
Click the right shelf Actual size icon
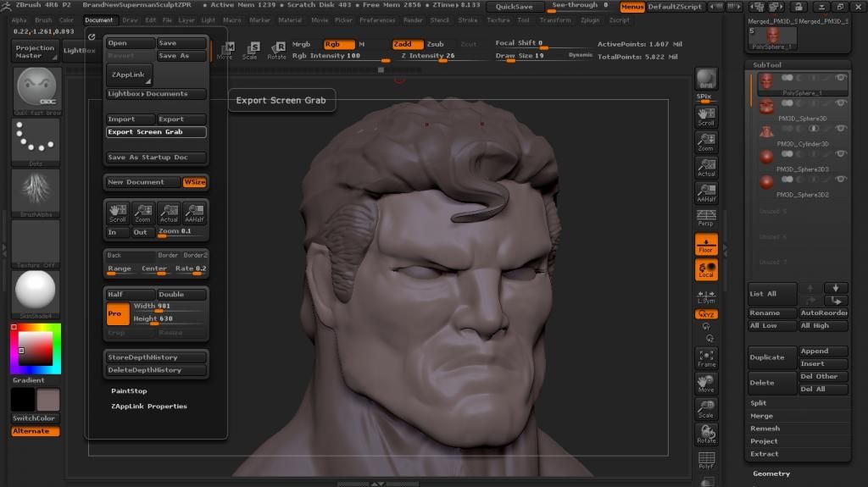click(x=706, y=168)
